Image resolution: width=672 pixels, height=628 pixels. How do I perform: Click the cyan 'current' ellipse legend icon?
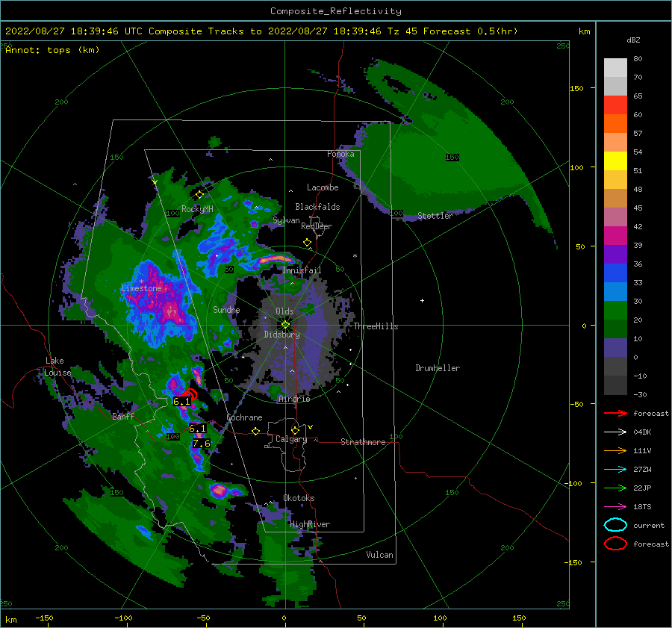615,525
